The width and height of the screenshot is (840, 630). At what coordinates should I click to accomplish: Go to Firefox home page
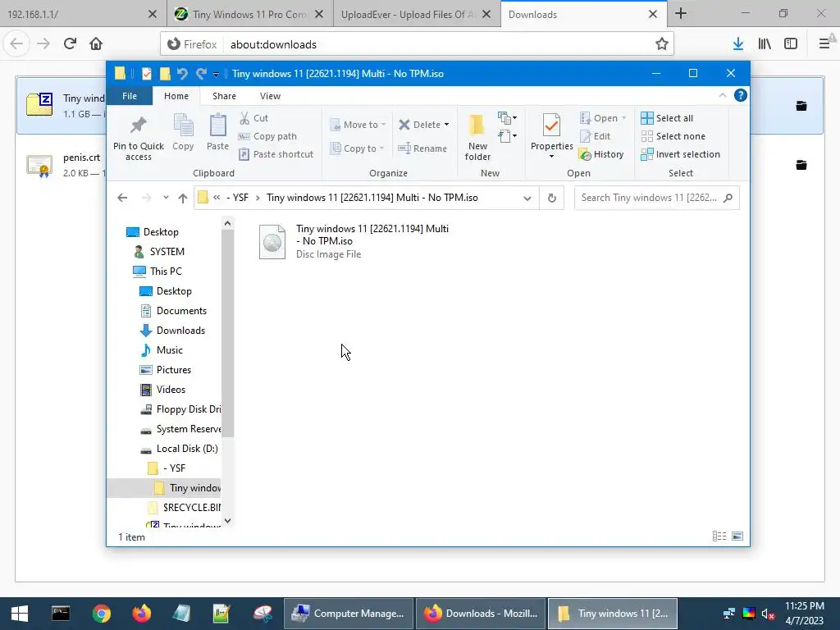[x=96, y=43]
